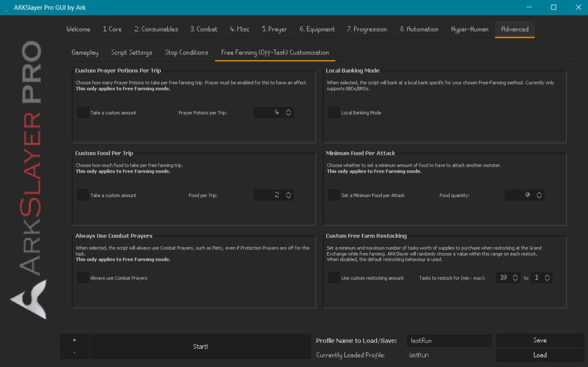The image size is (588, 367).
Task: Select the Hyper-Human tab
Action: click(469, 29)
